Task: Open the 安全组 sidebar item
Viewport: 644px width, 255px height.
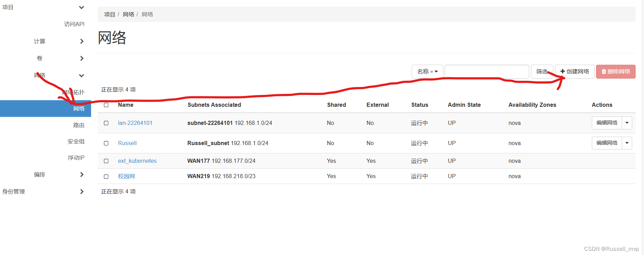Action: tap(76, 141)
